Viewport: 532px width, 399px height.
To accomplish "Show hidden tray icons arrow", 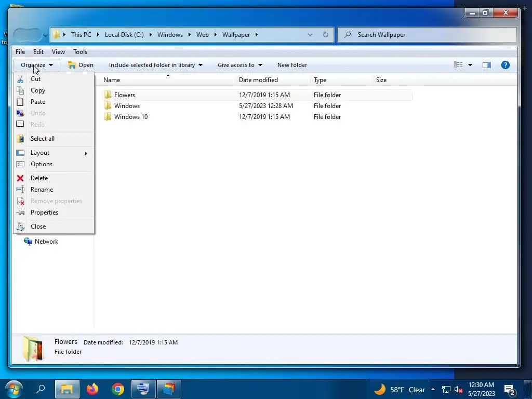I will coord(433,389).
